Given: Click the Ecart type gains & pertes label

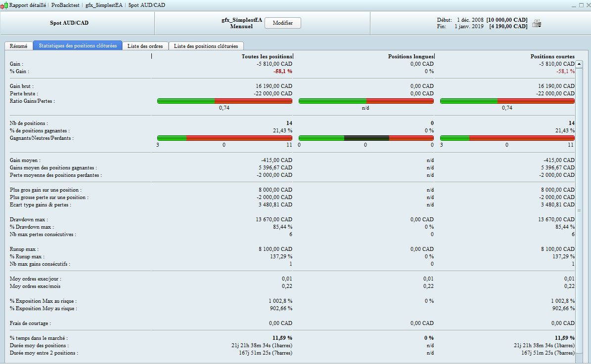Looking at the screenshot, I should point(41,205).
